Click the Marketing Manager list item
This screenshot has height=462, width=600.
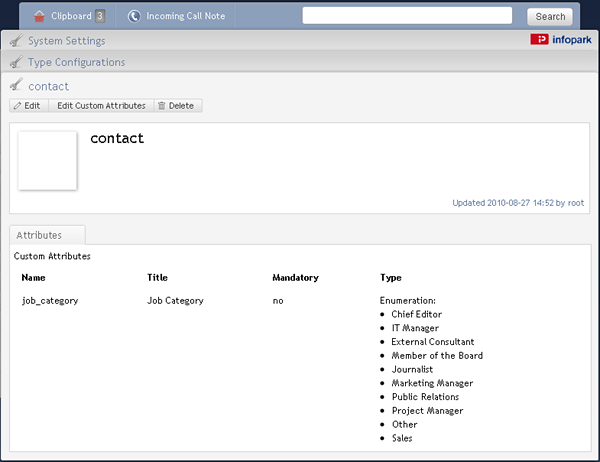432,383
